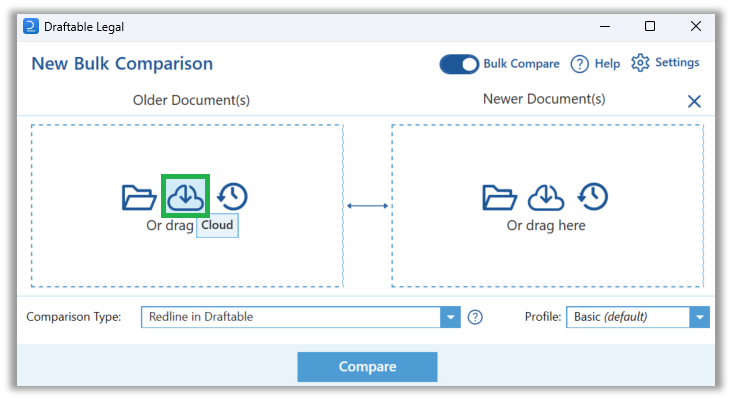Click the Draftable Legal app logo
This screenshot has height=400, width=732.
pos(31,26)
